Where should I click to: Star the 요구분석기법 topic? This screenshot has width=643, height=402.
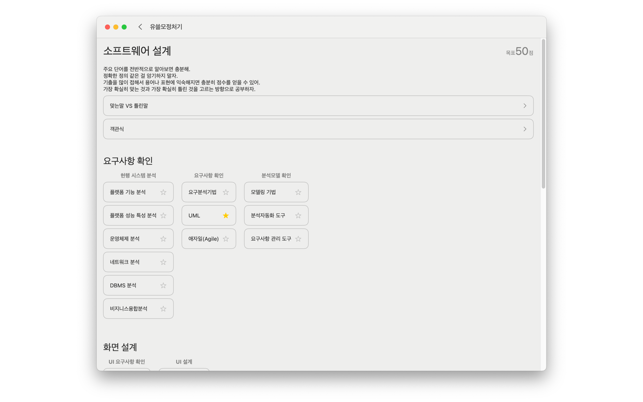point(226,192)
